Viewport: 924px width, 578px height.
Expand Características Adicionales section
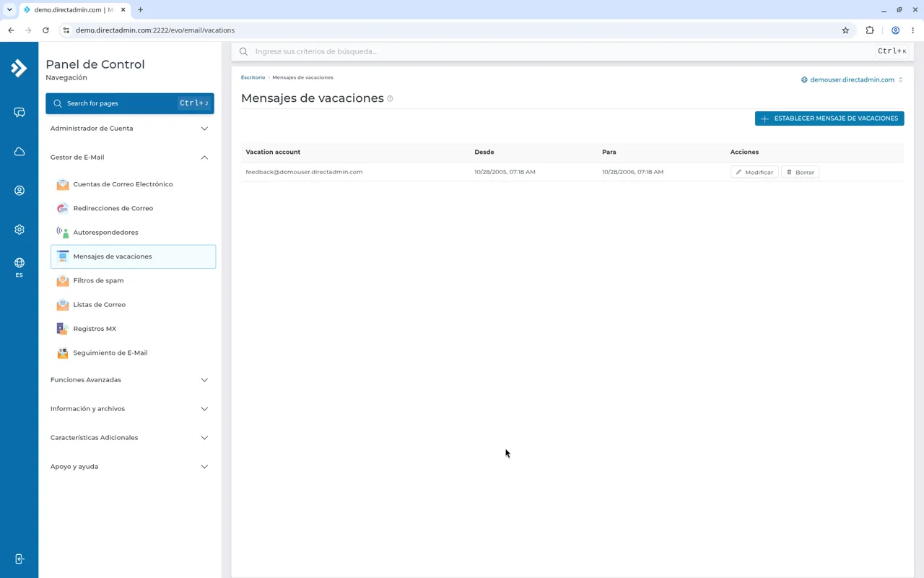(x=130, y=438)
